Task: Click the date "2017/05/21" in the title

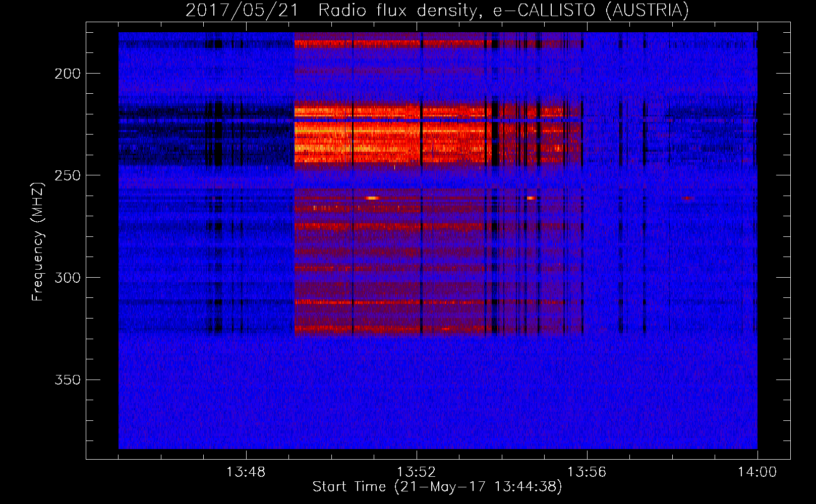Action: (x=242, y=10)
